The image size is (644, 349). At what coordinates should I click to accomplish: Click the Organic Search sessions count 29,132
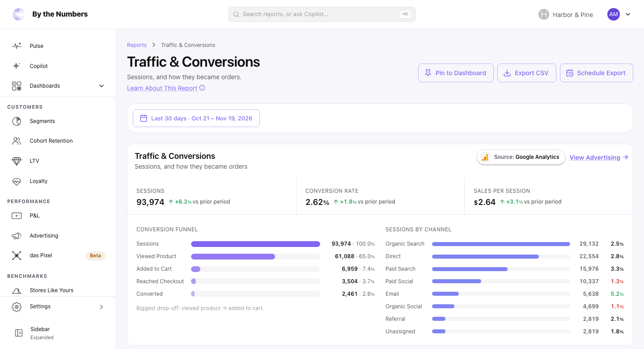589,244
